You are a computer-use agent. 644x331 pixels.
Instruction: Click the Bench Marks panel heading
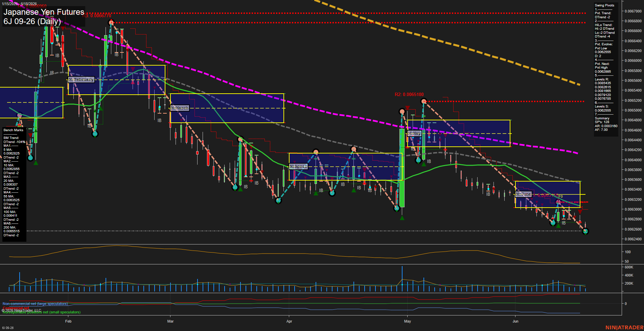14,130
